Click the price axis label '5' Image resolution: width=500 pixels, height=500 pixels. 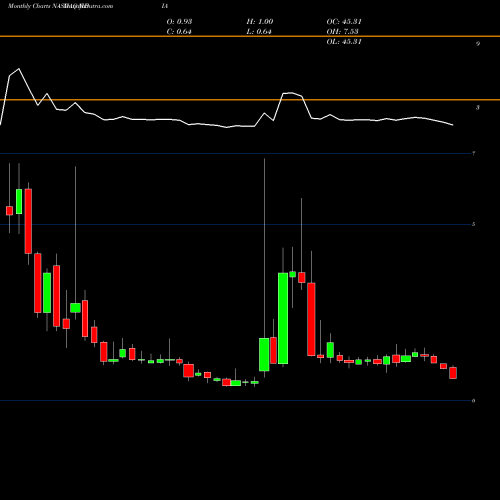(x=473, y=224)
